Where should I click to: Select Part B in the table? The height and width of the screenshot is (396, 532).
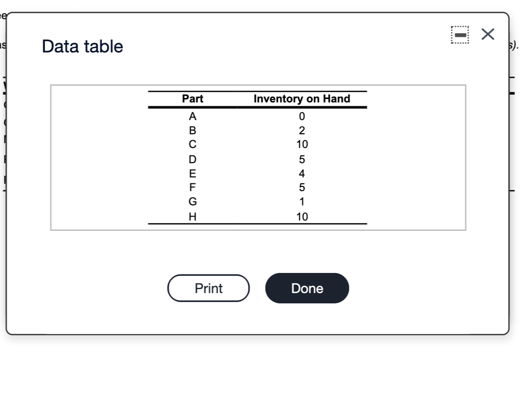(193, 130)
